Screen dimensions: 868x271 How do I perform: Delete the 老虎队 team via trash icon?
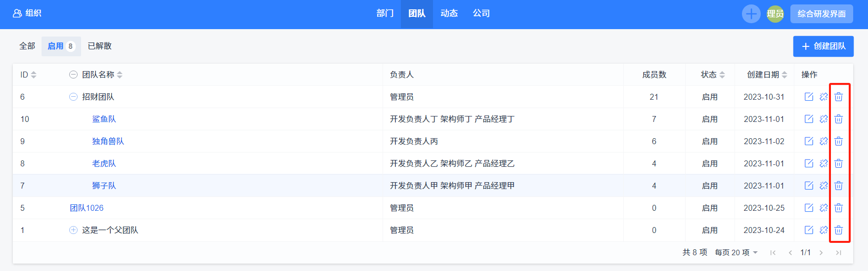point(838,163)
